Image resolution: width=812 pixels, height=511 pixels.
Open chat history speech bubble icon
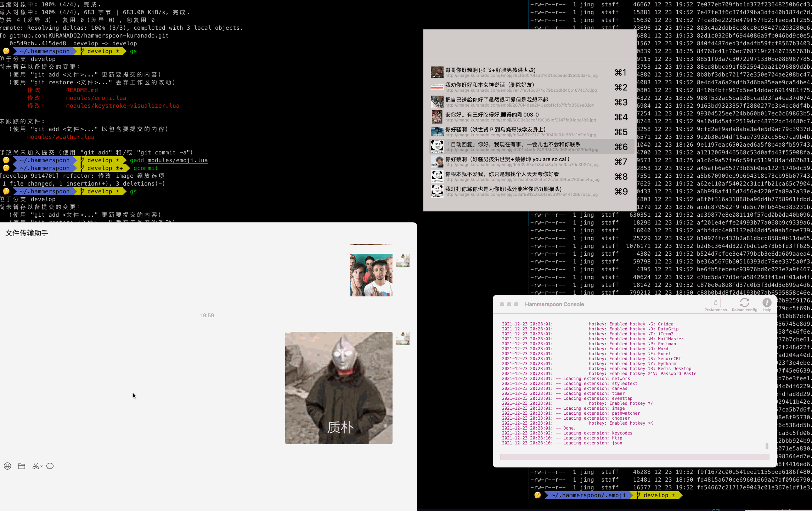(x=50, y=466)
